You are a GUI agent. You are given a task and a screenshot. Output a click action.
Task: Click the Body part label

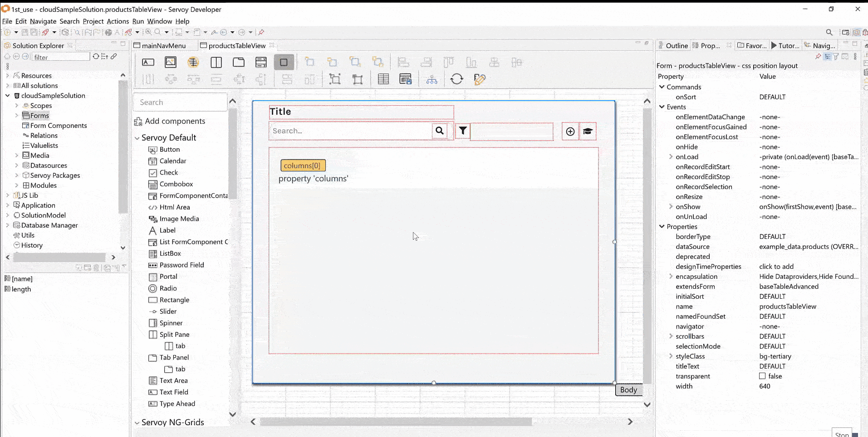(x=628, y=390)
